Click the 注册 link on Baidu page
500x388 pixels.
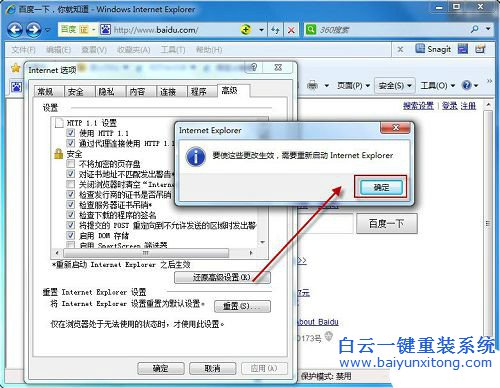pyautogui.click(x=468, y=106)
